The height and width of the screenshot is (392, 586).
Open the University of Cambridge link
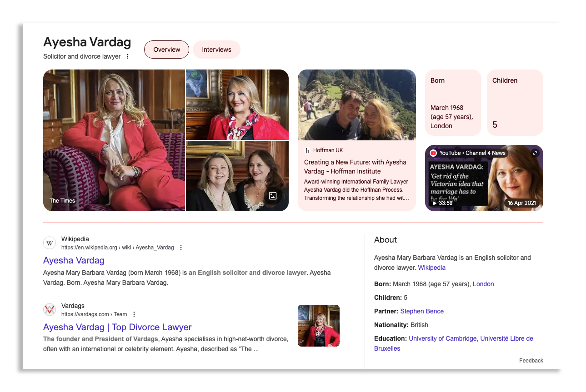coord(442,338)
